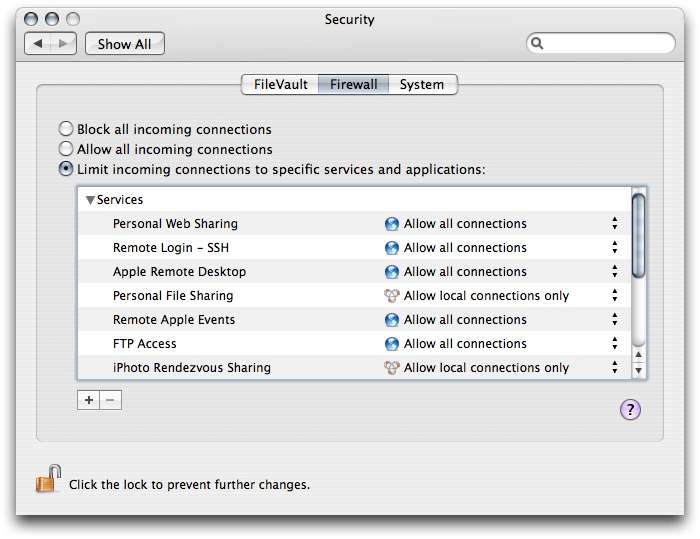The width and height of the screenshot is (700, 539).
Task: Select the iPhoto Rendezvous Sharing row label
Action: 192,368
